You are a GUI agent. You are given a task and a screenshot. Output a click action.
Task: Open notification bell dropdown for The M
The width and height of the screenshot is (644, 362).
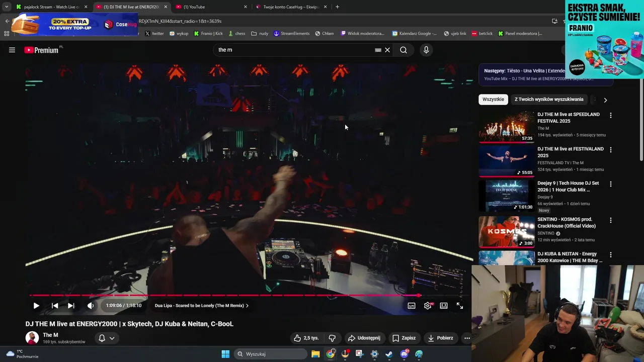pyautogui.click(x=106, y=338)
